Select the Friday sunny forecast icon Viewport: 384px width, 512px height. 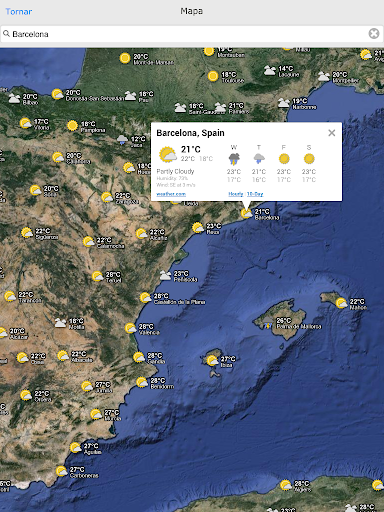click(x=284, y=159)
